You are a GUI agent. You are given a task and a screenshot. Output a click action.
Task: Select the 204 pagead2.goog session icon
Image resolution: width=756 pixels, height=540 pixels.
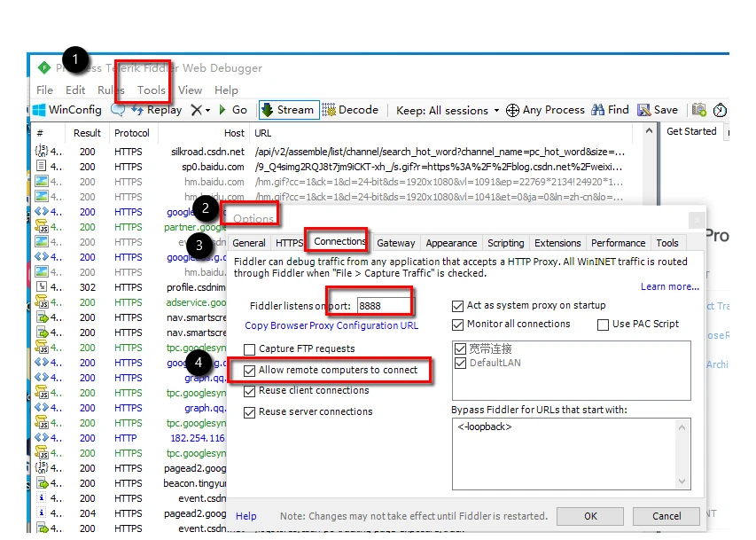point(42,513)
